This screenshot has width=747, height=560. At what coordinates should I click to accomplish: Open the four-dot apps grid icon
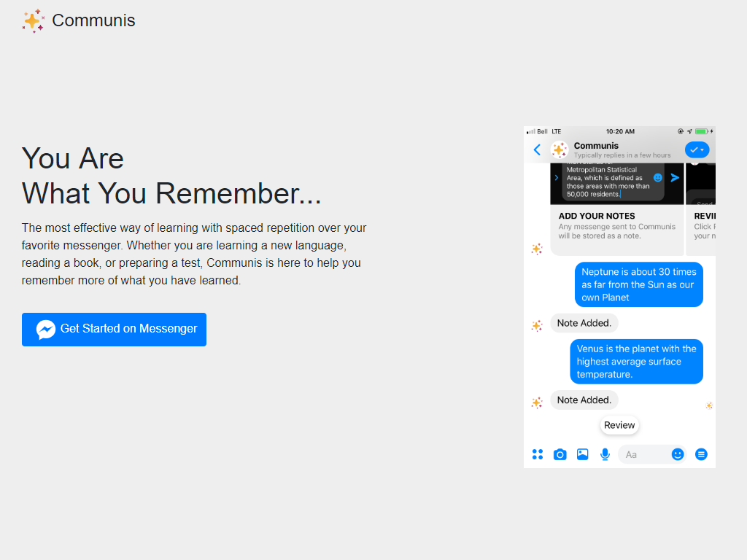point(538,454)
